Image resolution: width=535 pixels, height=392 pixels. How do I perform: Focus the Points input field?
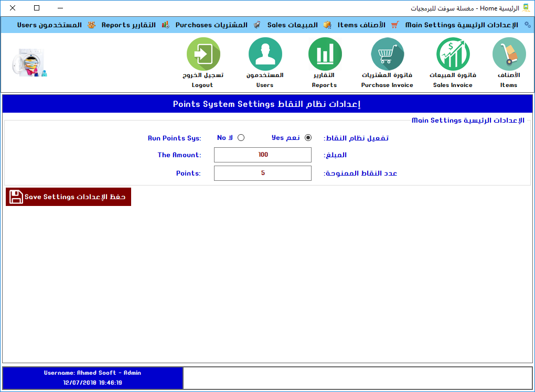(263, 173)
